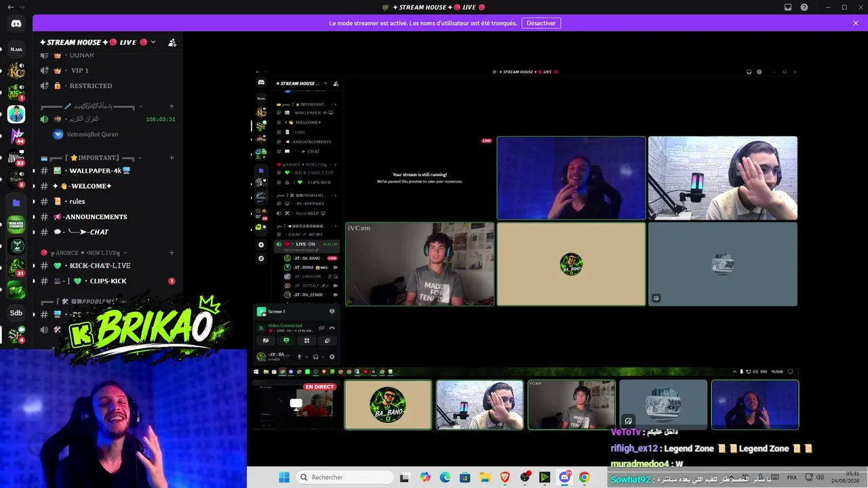Screen dimensions: 868x488
Task: Select the EN DIRECT stream thumbnail
Action: tap(296, 405)
